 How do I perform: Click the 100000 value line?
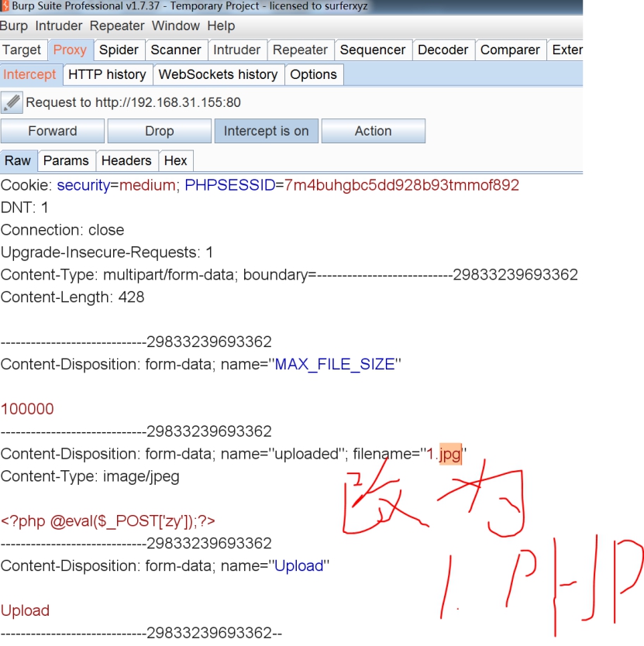27,409
